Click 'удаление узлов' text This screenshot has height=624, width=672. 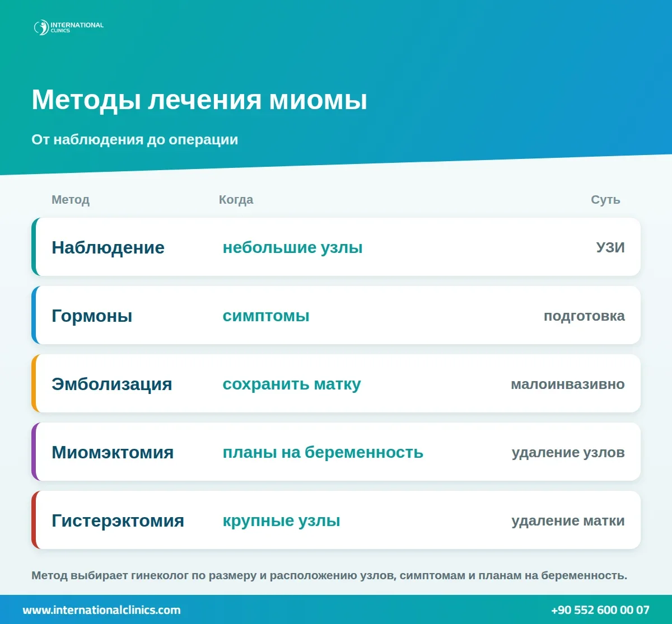tap(568, 452)
